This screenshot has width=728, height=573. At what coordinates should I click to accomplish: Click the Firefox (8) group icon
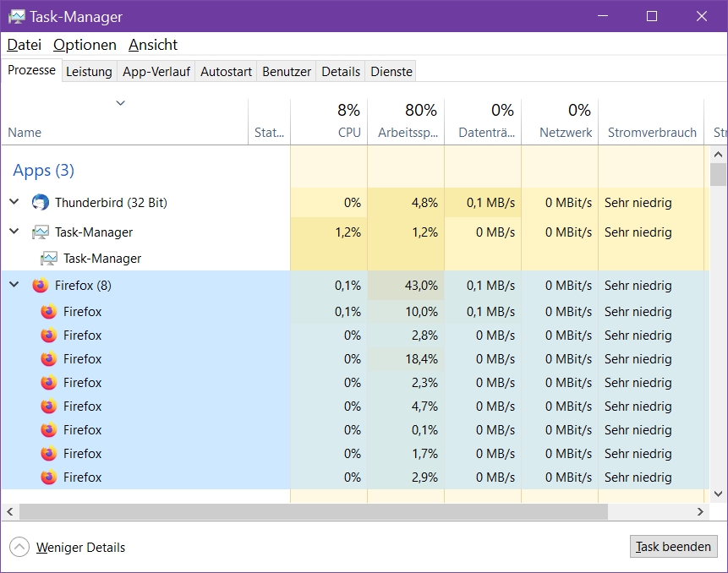[40, 286]
